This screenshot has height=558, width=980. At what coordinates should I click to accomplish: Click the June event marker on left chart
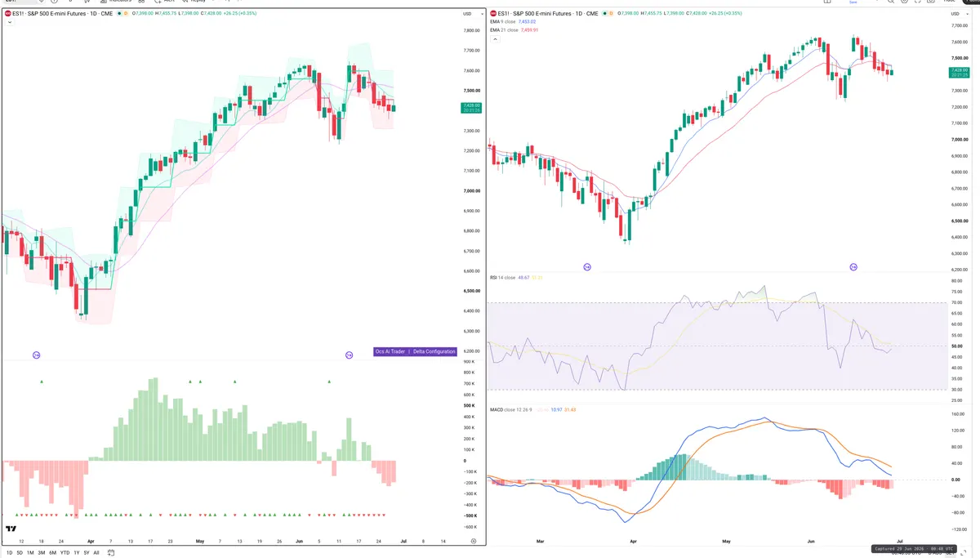pos(349,355)
